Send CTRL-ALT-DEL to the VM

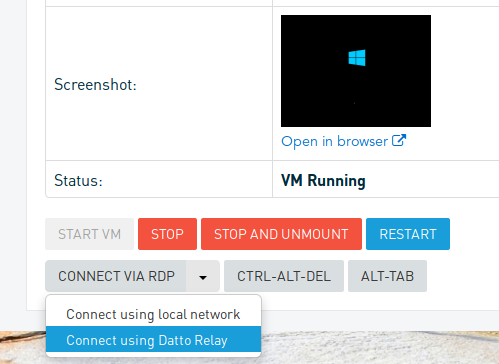[284, 276]
